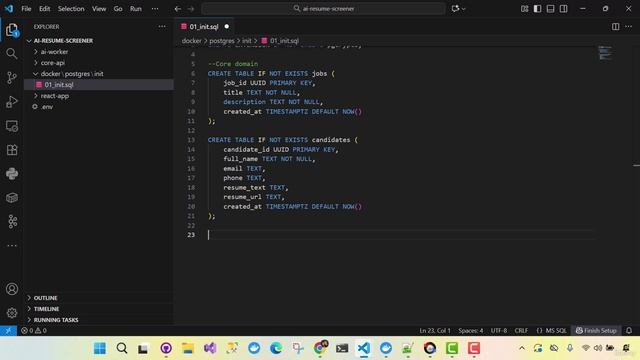Toggle Primary Side Bar visibility
The width and height of the screenshot is (640, 360).
[x=538, y=9]
